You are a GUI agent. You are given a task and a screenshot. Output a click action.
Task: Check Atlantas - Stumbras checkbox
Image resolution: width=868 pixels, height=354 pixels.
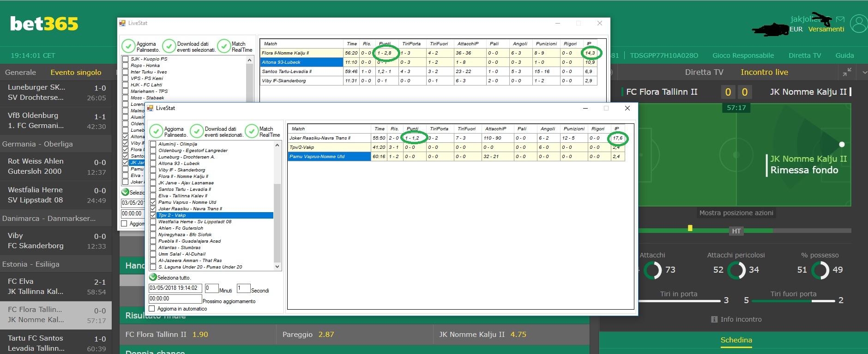(153, 248)
